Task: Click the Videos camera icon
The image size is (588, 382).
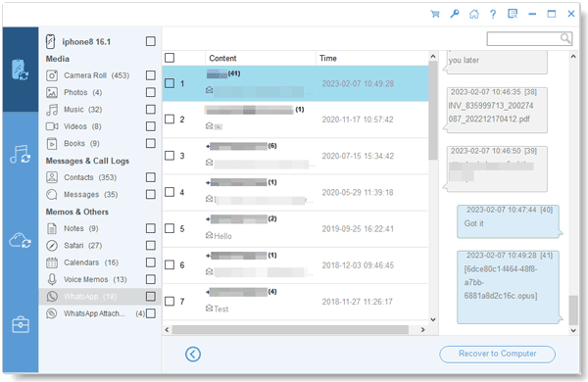Action: click(x=52, y=126)
